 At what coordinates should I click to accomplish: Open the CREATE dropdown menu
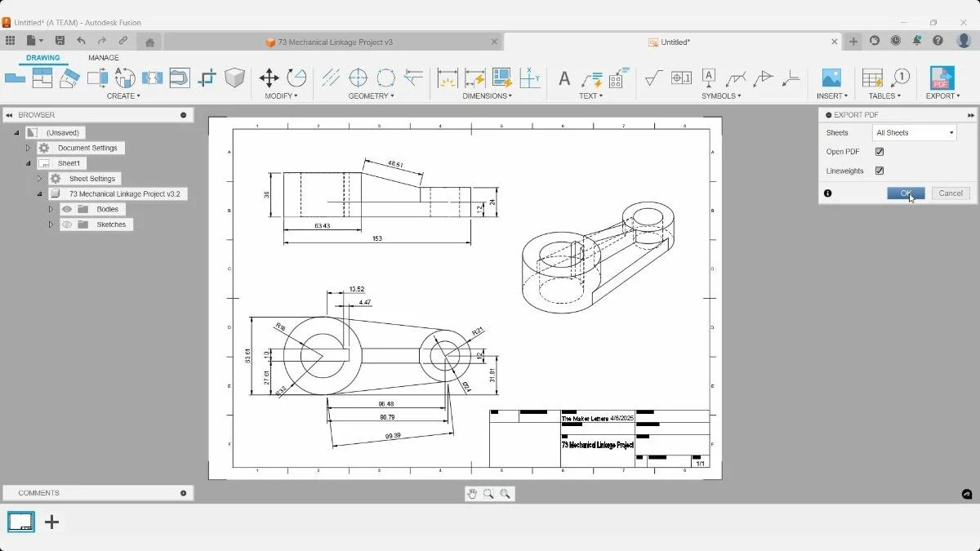123,96
